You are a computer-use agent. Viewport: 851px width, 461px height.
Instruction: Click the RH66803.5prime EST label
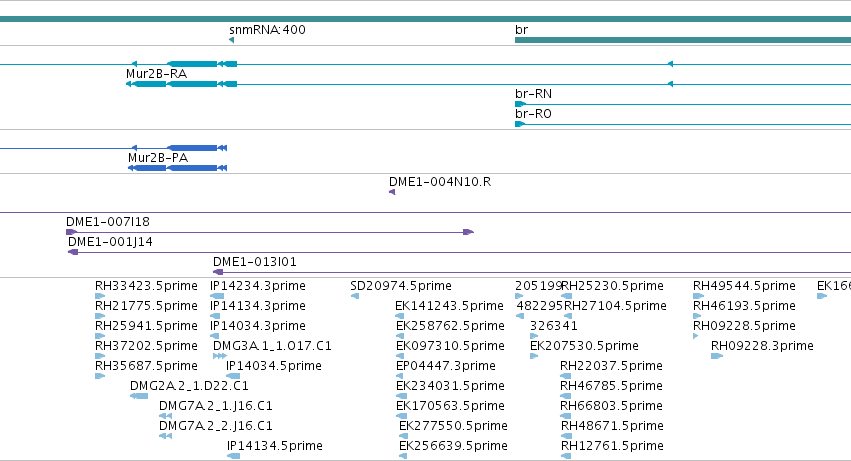(611, 406)
